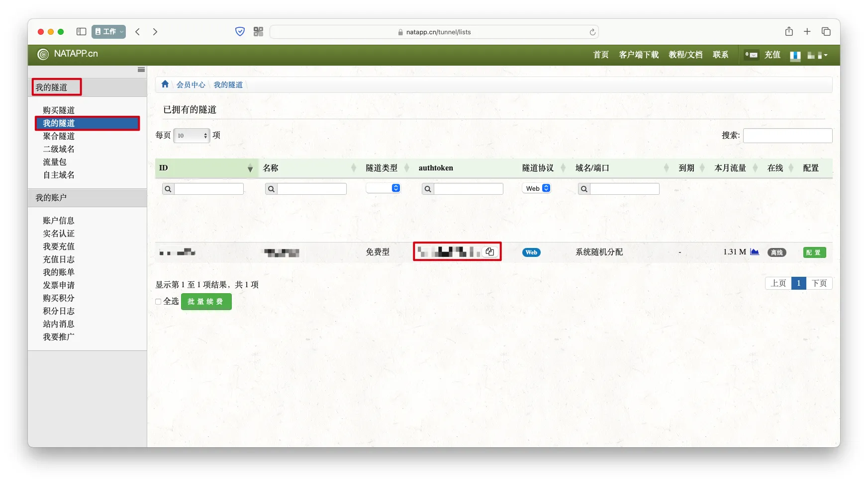
Task: Click the green 配置 button
Action: coord(814,252)
